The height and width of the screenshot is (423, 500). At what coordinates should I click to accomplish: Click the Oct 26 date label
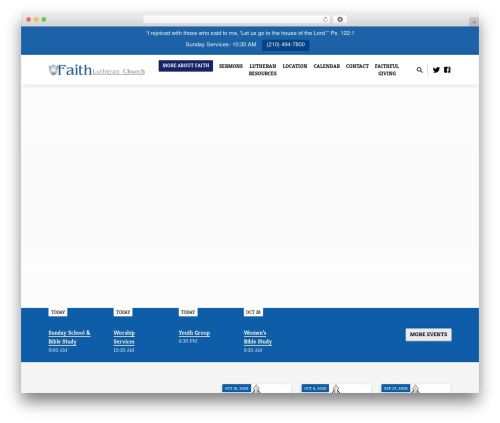pyautogui.click(x=253, y=312)
